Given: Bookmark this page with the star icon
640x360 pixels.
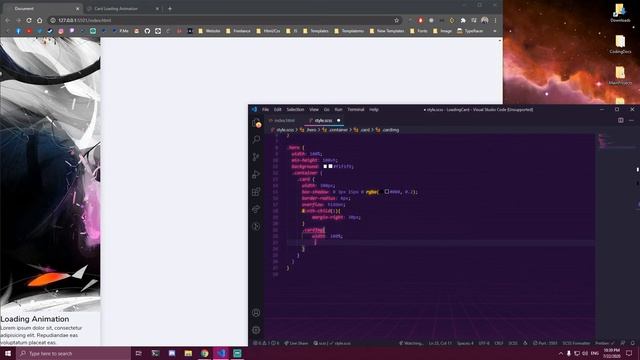Looking at the screenshot, I should point(396,20).
